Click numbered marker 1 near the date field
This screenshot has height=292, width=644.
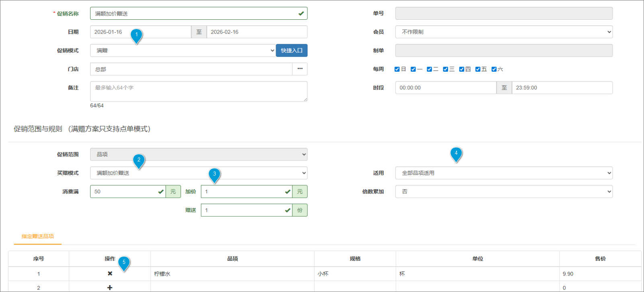pos(136,35)
